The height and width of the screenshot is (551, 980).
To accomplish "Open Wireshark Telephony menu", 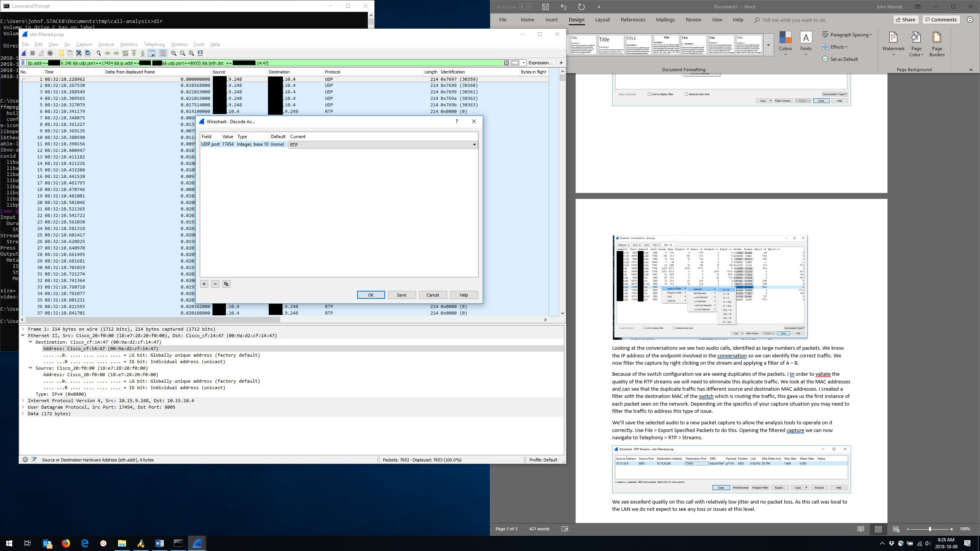I will pos(154,44).
